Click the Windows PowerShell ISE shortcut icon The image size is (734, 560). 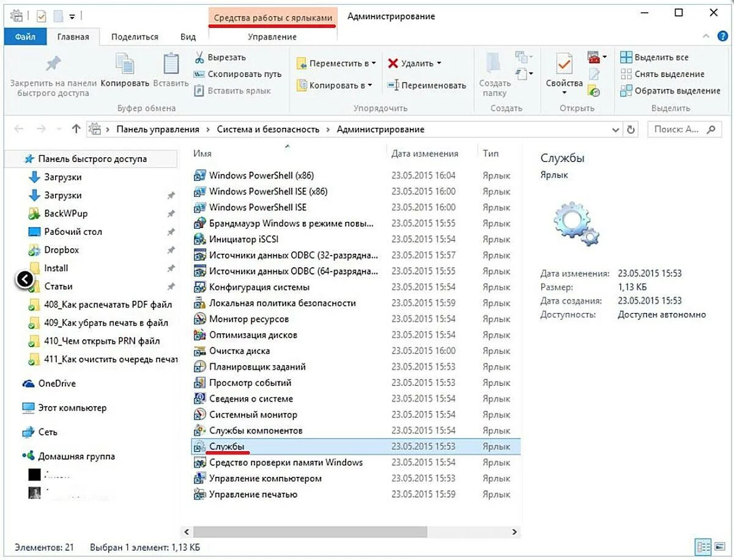(199, 207)
